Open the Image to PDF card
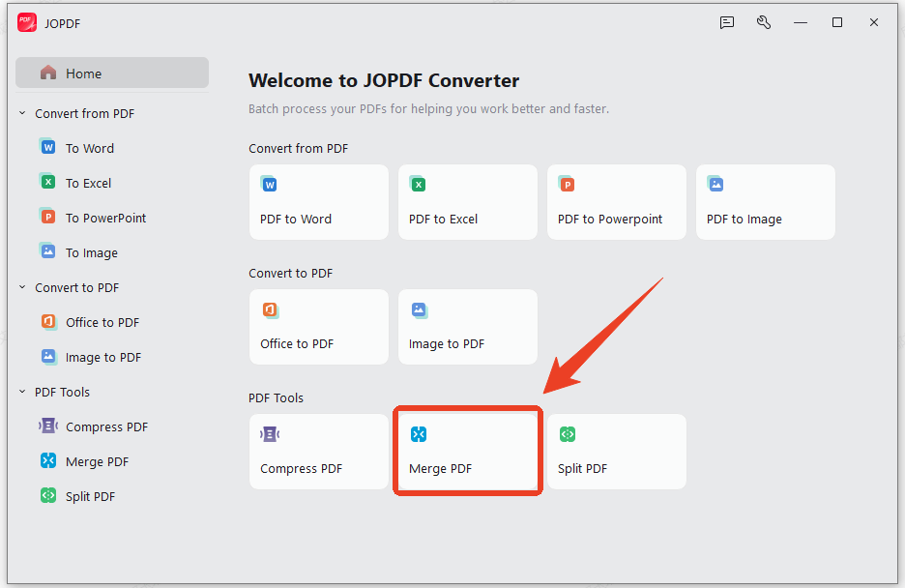Viewport: 905px width, 588px height. coord(468,327)
